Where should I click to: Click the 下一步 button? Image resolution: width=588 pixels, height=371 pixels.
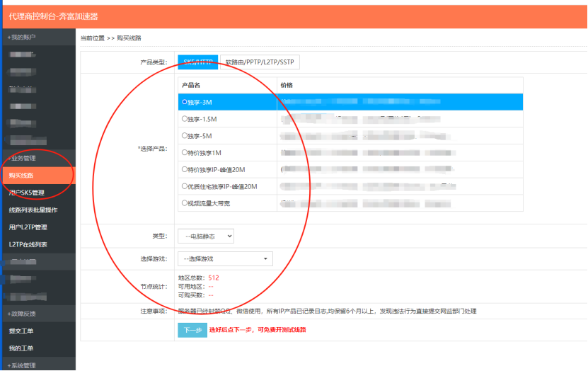192,330
